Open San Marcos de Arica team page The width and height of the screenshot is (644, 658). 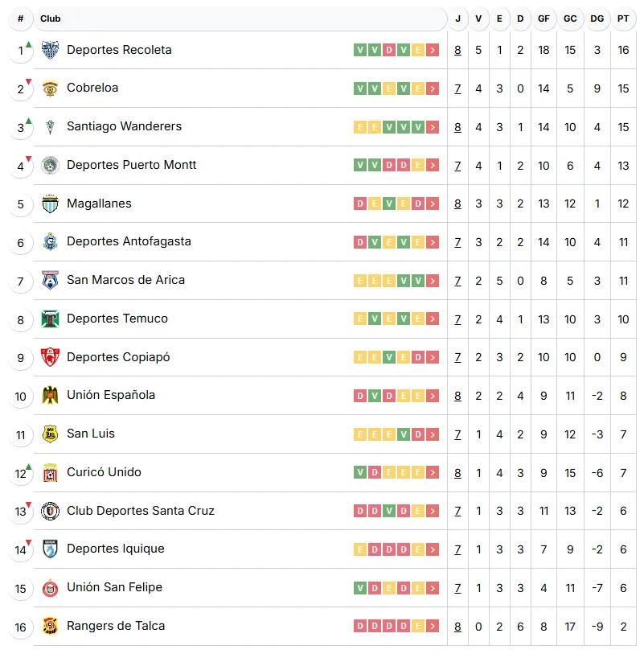[125, 280]
